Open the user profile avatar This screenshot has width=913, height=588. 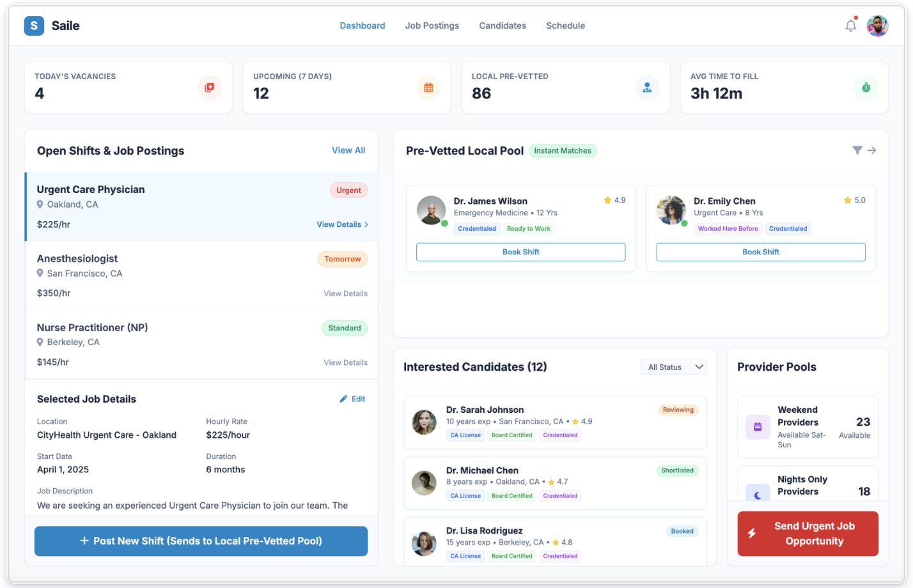click(877, 26)
